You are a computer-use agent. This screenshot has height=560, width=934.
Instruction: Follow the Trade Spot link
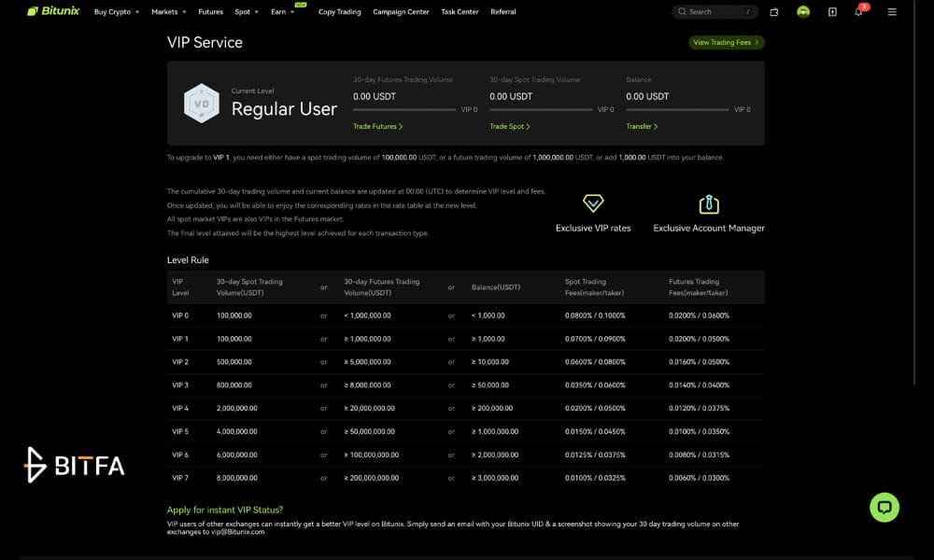click(x=509, y=126)
